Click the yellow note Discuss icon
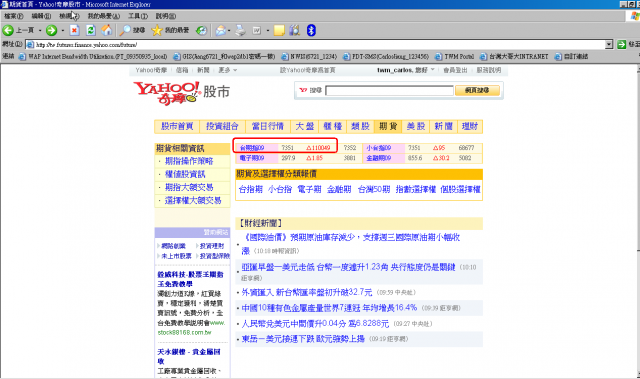Screen dimensions: 640x379 pos(279,30)
